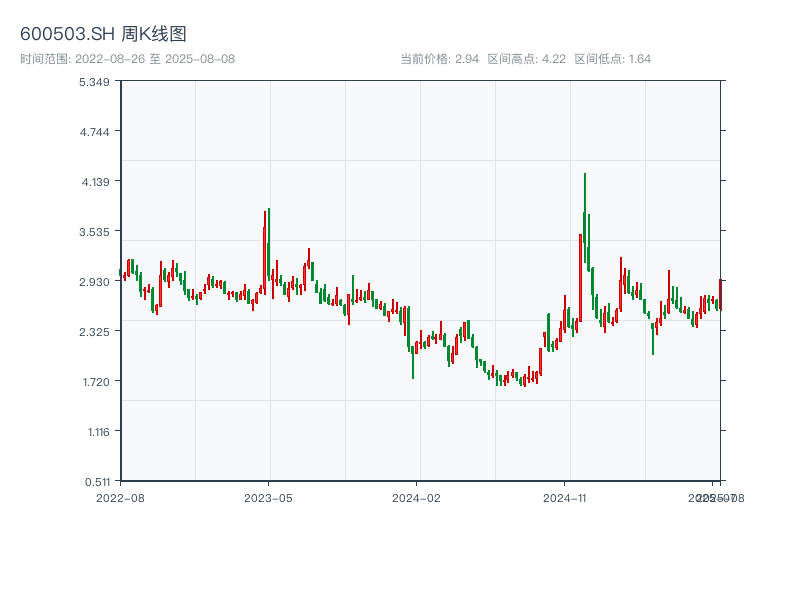Click the 600503.SH 周K线图 chart title

tap(103, 35)
